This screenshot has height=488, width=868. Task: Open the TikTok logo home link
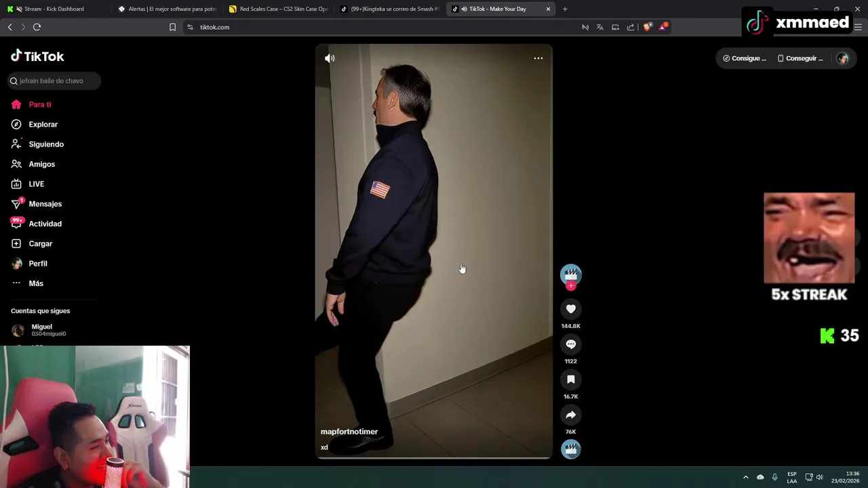(37, 56)
